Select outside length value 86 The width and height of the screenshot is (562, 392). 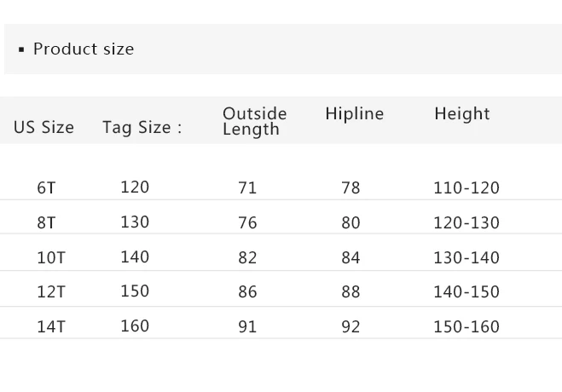(x=247, y=292)
